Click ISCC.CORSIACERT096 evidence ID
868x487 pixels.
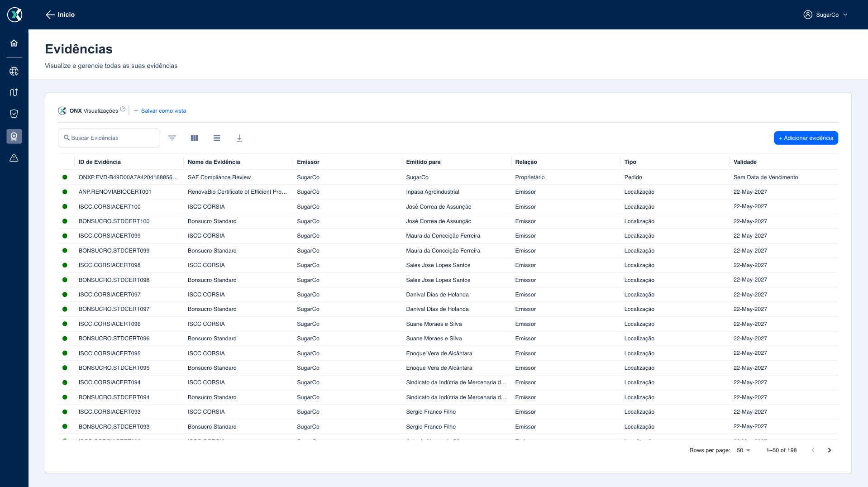(110, 324)
